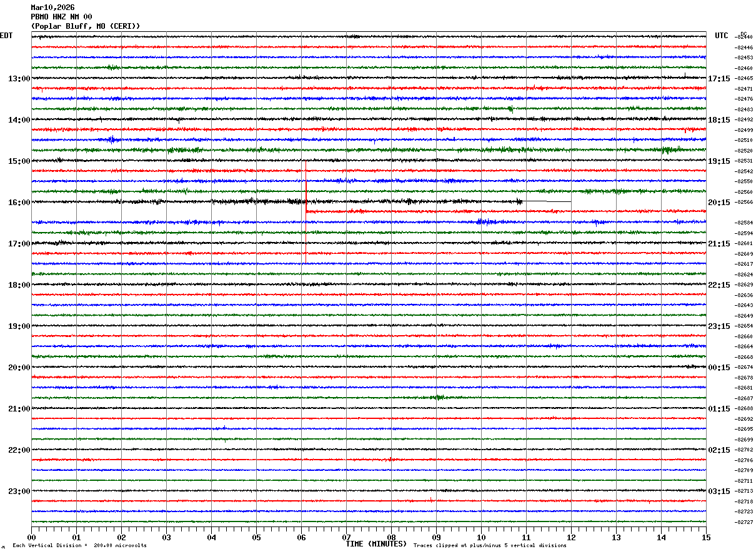The image size is (756, 554).
Task: Click the DC offset value -82688
Action: [x=744, y=408]
